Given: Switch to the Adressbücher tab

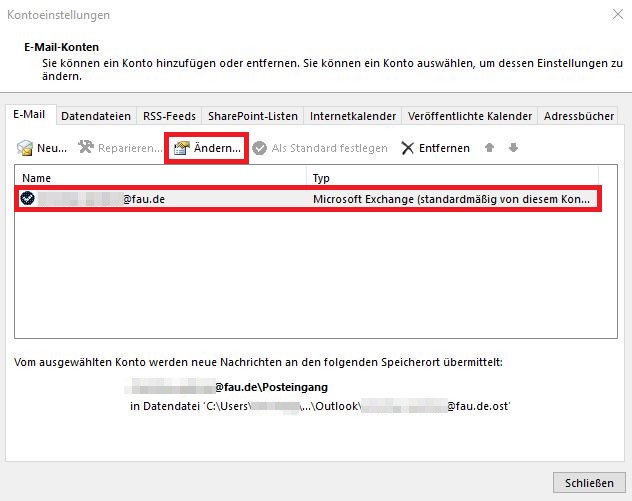Looking at the screenshot, I should coord(580,116).
